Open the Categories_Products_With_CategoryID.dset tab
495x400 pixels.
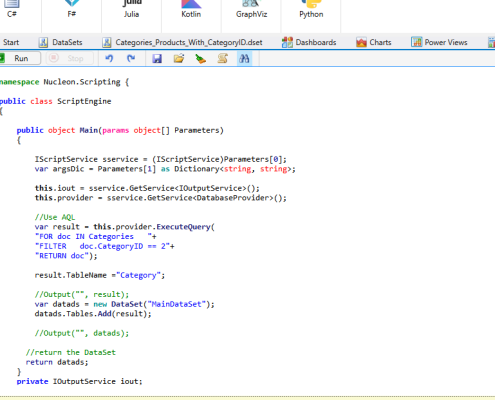point(182,42)
